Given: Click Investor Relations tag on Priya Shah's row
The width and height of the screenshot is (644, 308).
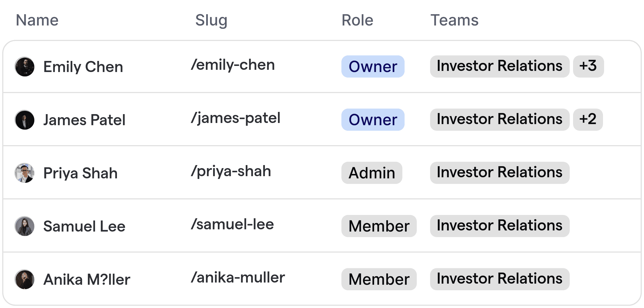Looking at the screenshot, I should [x=500, y=173].
